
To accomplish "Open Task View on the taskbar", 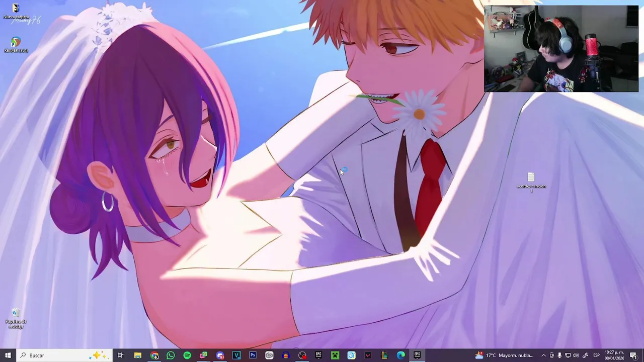I will pos(120,355).
